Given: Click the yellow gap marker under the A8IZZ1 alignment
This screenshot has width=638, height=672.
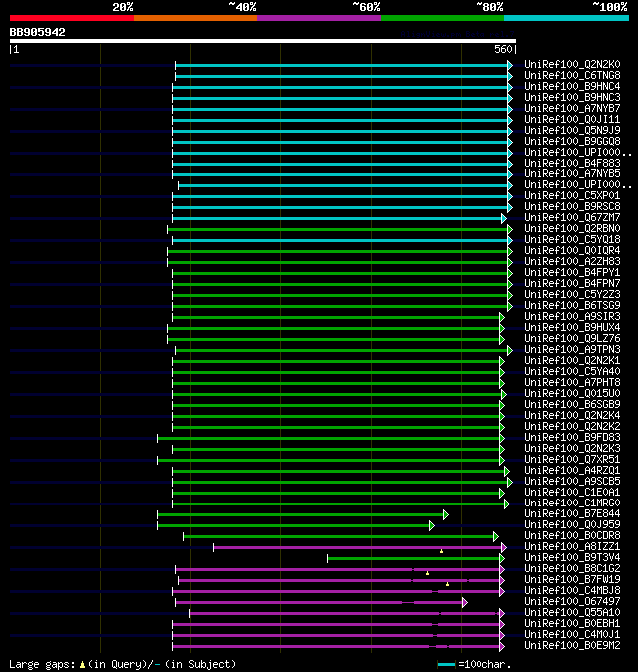Looking at the screenshot, I should (x=441, y=551).
